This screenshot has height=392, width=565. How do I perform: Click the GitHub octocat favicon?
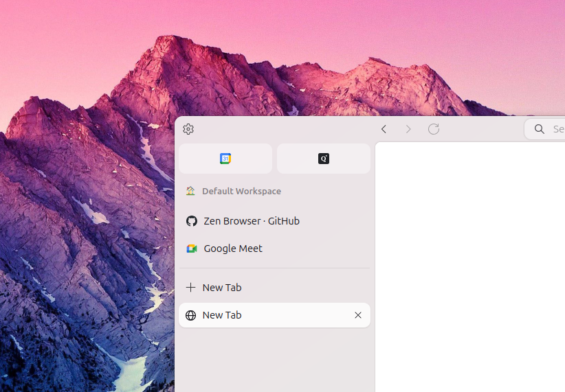(x=192, y=221)
